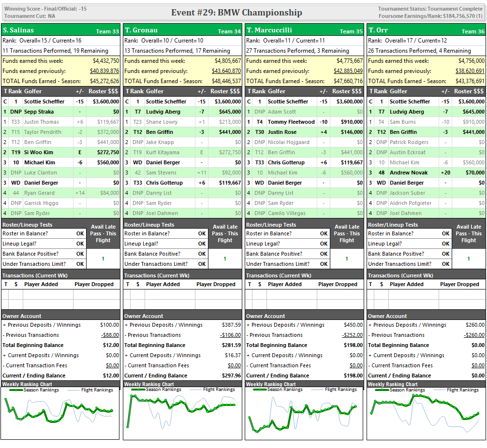Image resolution: width=487 pixels, height=448 pixels.
Task: Click Kurt Kitayama in Gronau roster
Action: pos(162,152)
